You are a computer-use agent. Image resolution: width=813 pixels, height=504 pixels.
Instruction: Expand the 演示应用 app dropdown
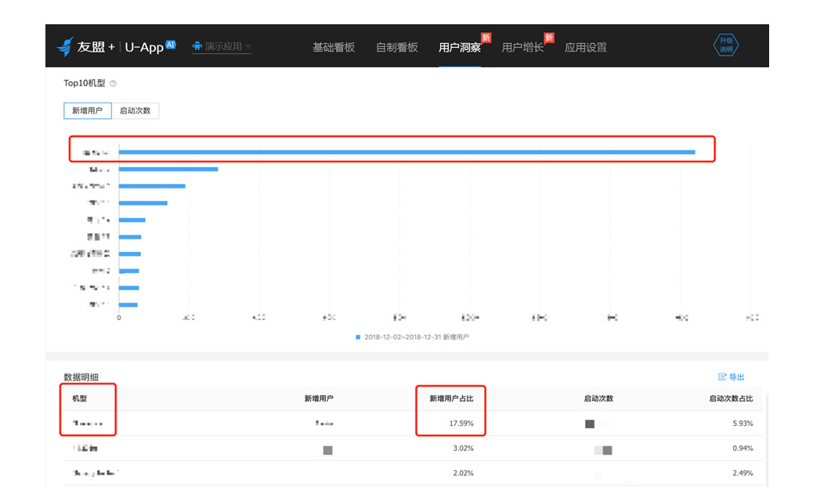pos(222,47)
